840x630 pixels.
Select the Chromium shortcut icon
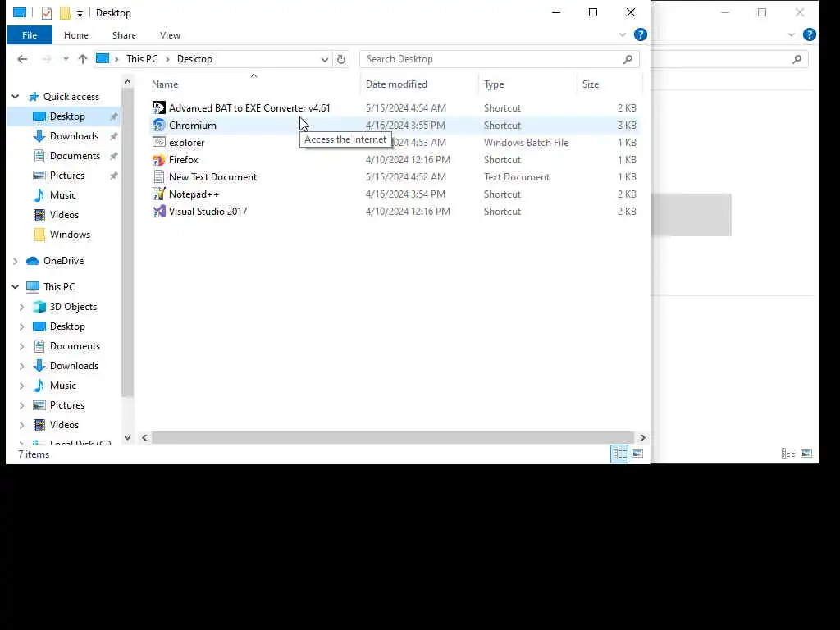[x=158, y=125]
